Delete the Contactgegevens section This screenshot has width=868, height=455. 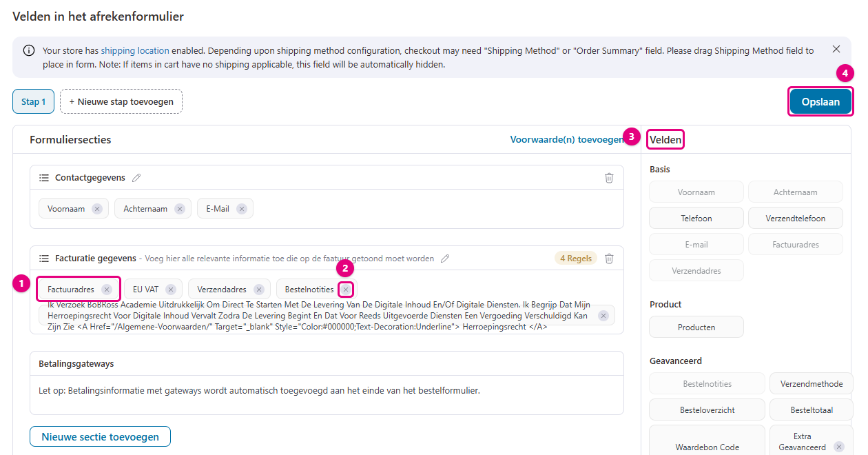point(609,178)
